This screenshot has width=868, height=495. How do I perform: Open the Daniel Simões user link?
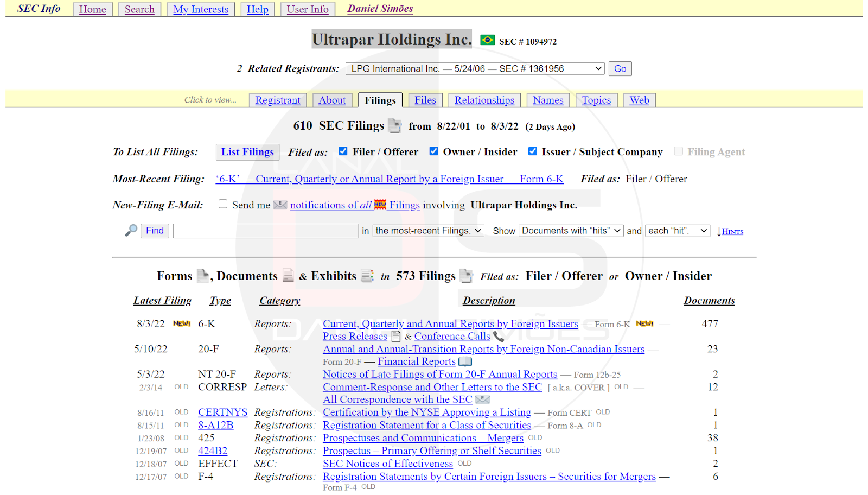coord(380,9)
